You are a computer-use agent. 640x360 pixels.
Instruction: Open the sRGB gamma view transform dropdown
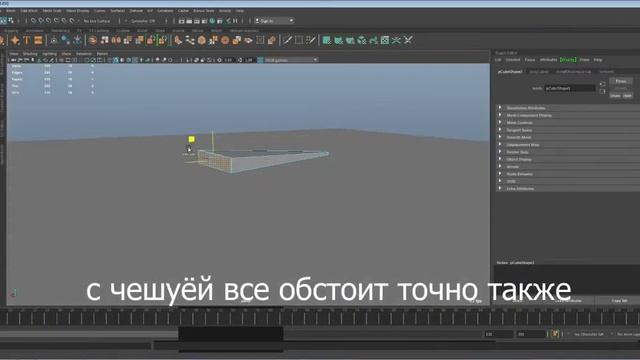click(291, 60)
